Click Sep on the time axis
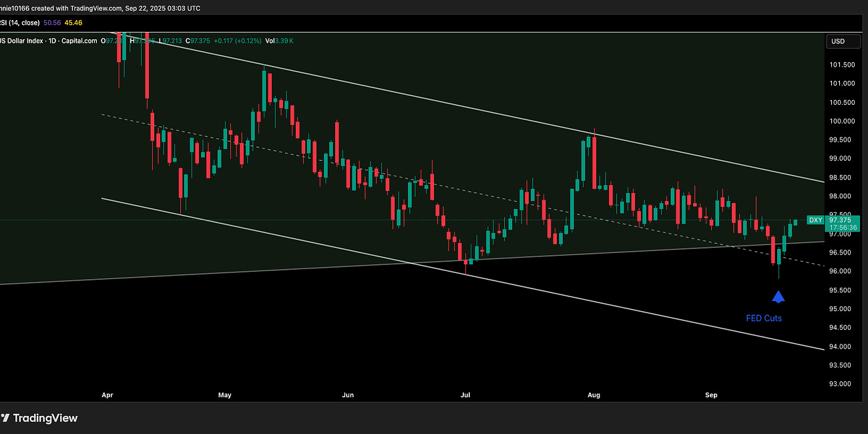This screenshot has width=868, height=434. pos(710,395)
